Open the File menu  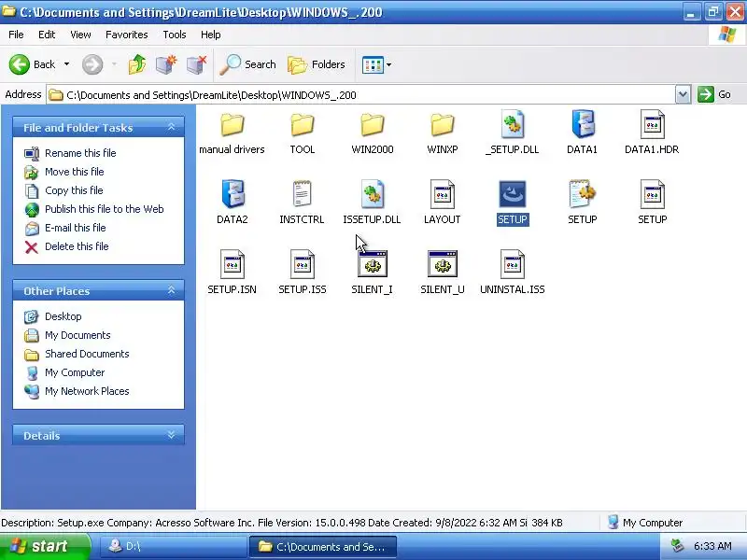(x=16, y=35)
